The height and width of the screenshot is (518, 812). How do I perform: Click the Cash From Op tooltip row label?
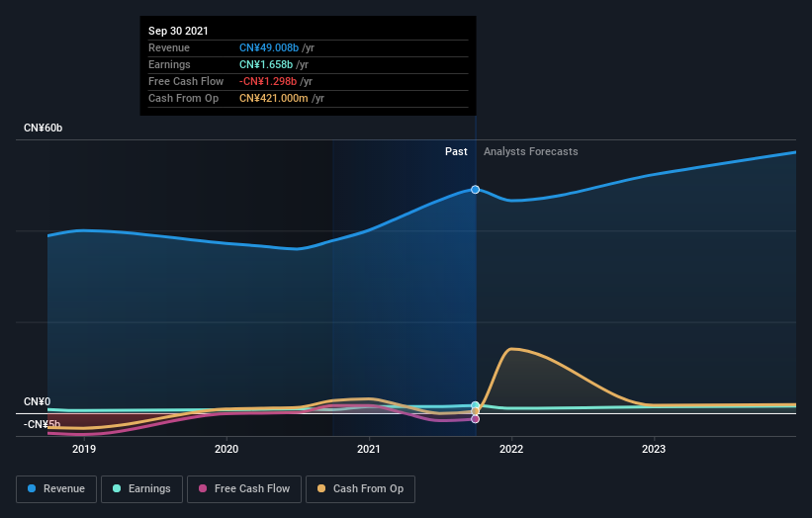click(183, 98)
